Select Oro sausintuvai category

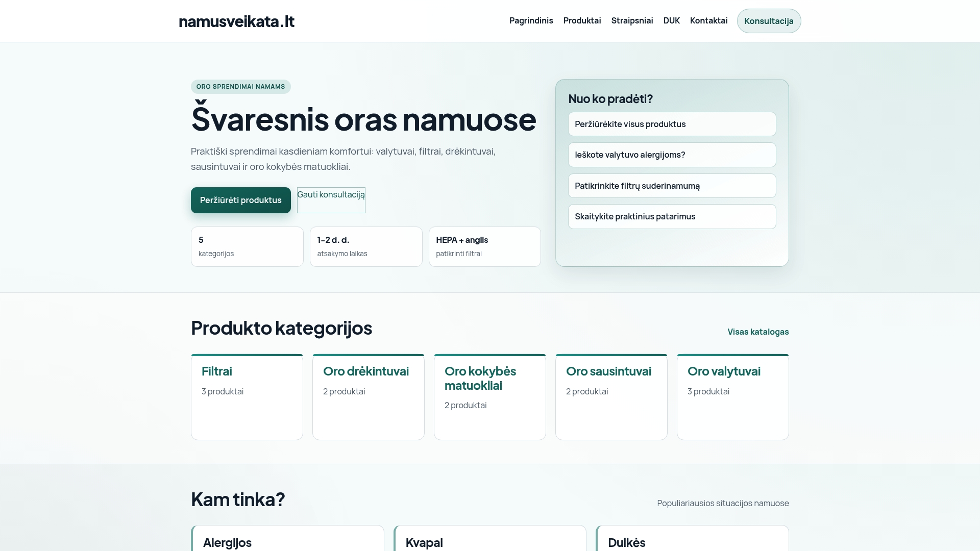611,397
